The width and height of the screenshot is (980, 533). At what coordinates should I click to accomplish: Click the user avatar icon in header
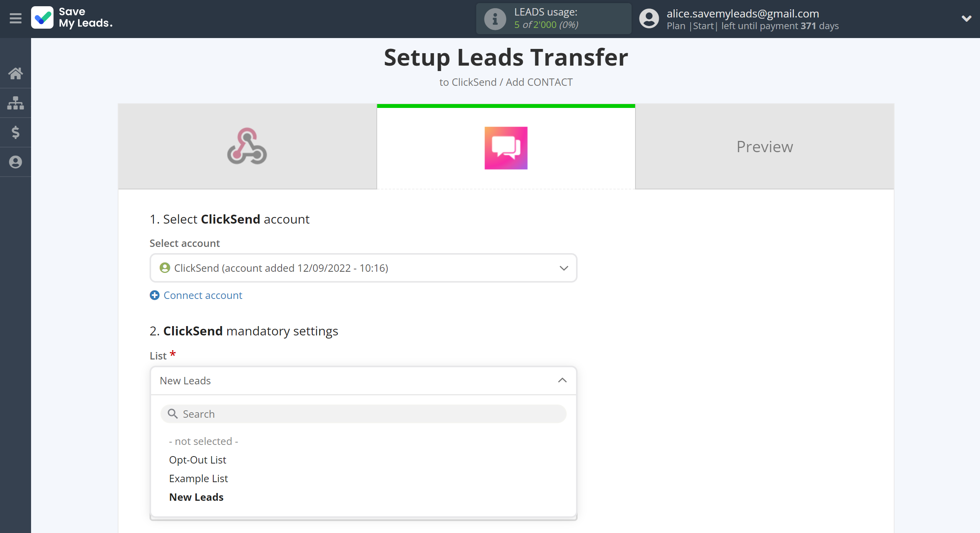pyautogui.click(x=649, y=19)
